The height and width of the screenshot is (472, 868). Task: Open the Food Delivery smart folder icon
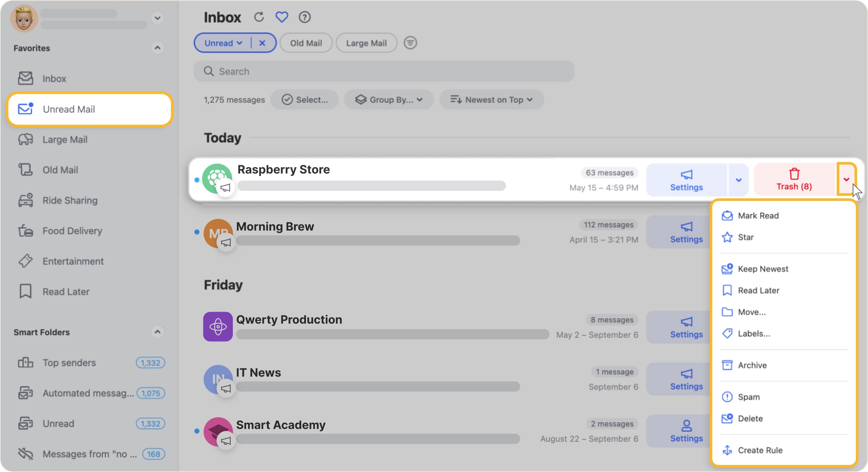tap(26, 231)
